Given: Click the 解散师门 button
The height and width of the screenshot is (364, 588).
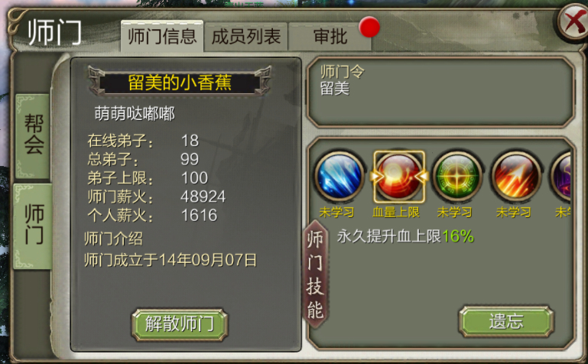Looking at the screenshot, I should click(180, 324).
